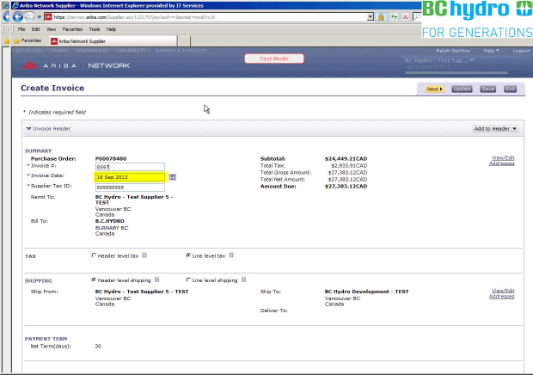Click purchase order number P00078480

click(x=111, y=159)
